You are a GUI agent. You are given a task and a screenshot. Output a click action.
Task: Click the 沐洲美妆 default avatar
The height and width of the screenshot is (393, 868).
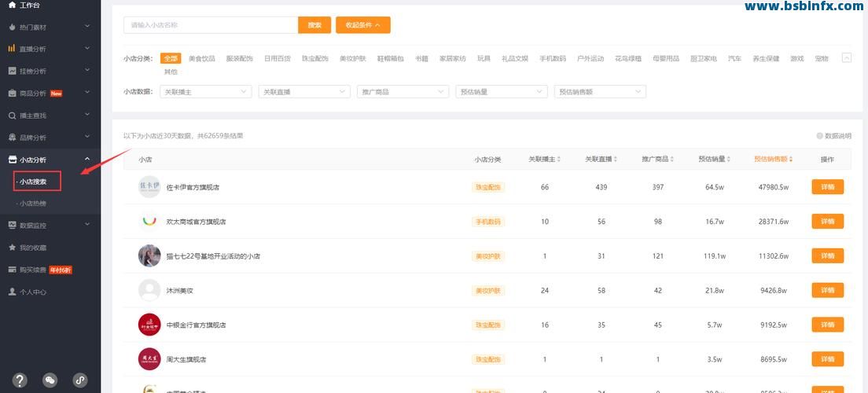coord(149,290)
